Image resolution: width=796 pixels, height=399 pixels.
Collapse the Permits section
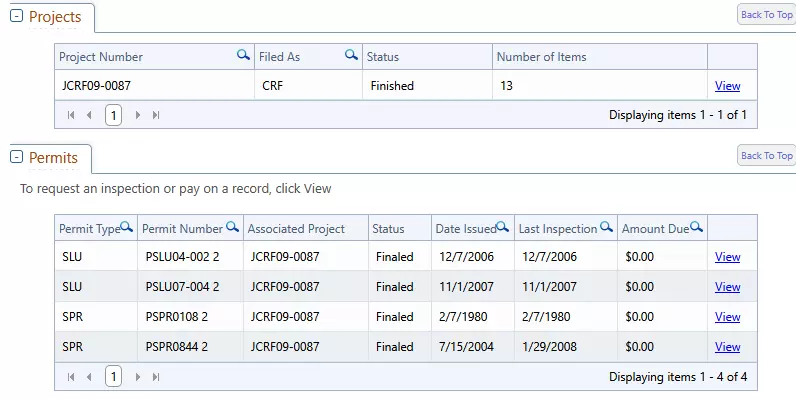17,157
